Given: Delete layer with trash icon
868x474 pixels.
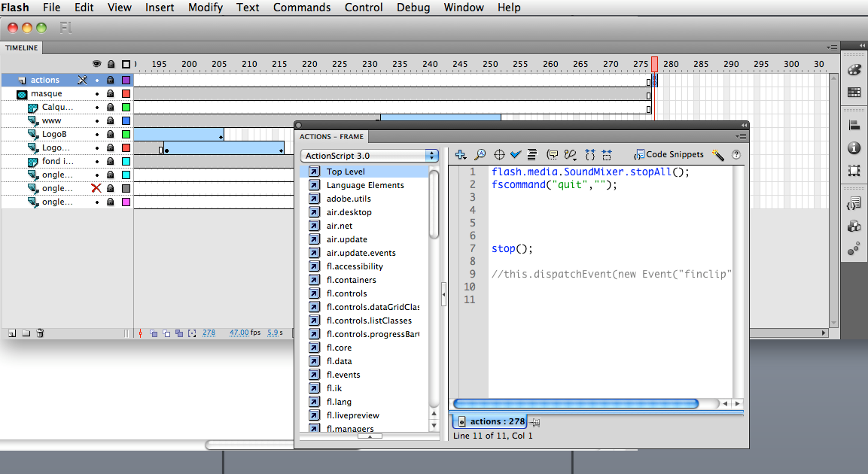Looking at the screenshot, I should click(x=40, y=333).
